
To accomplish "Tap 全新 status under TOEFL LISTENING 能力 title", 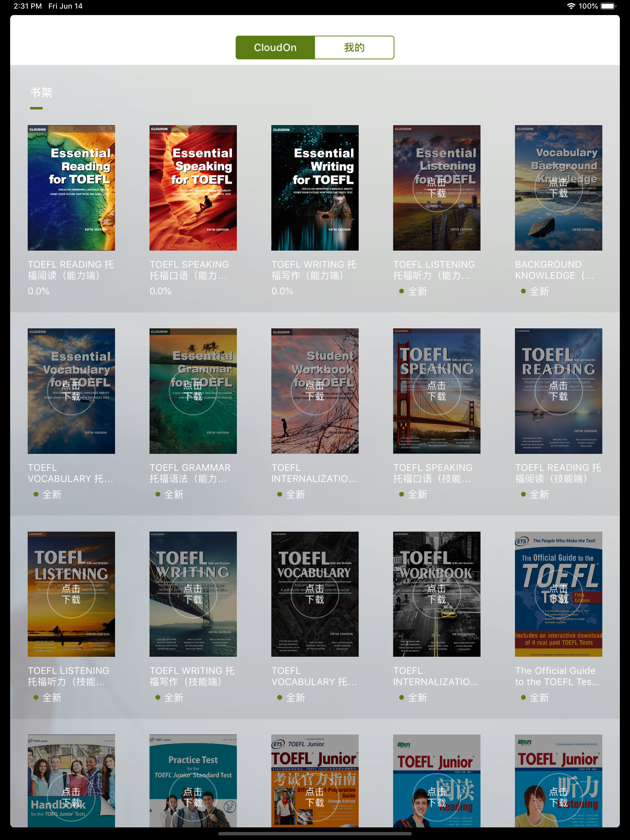I will 417,291.
